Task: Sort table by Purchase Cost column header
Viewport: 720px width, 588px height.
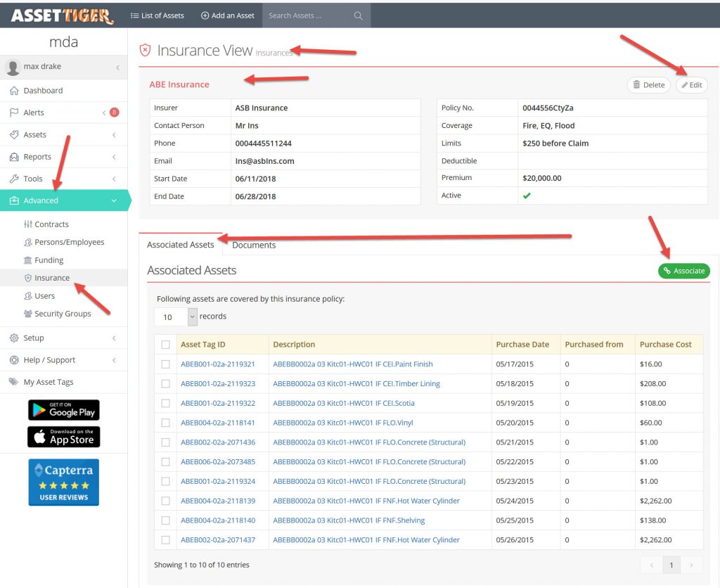Action: 665,345
